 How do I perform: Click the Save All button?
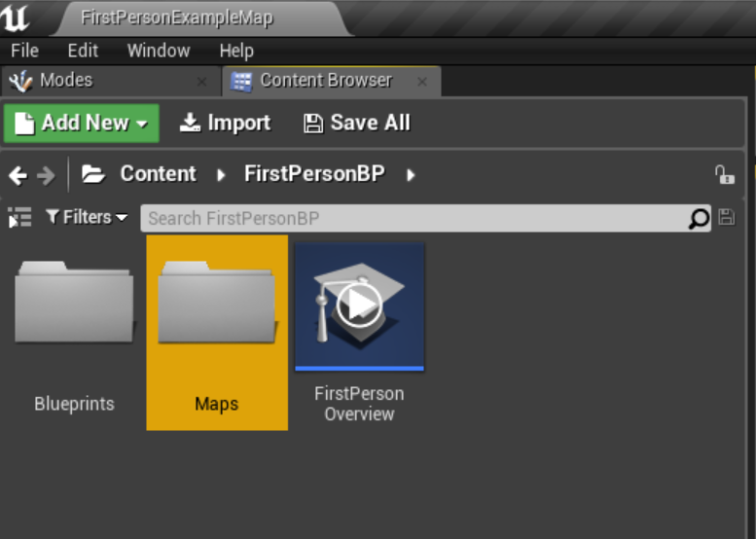(357, 124)
